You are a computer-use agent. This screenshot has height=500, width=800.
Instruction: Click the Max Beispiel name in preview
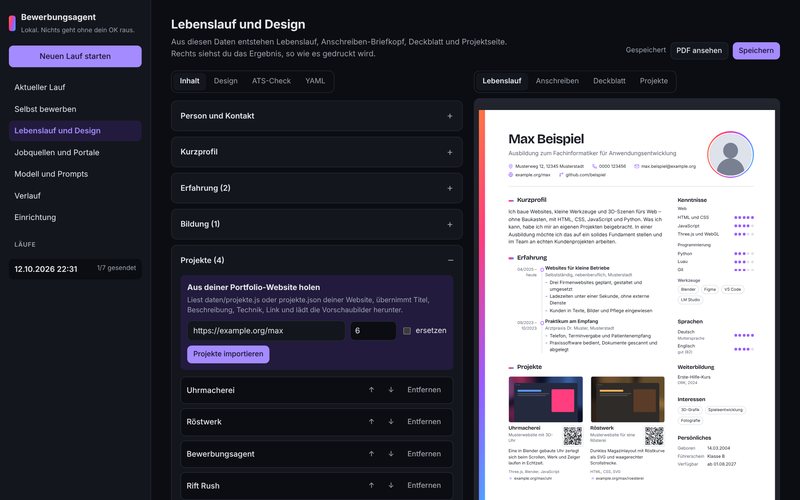pyautogui.click(x=546, y=139)
